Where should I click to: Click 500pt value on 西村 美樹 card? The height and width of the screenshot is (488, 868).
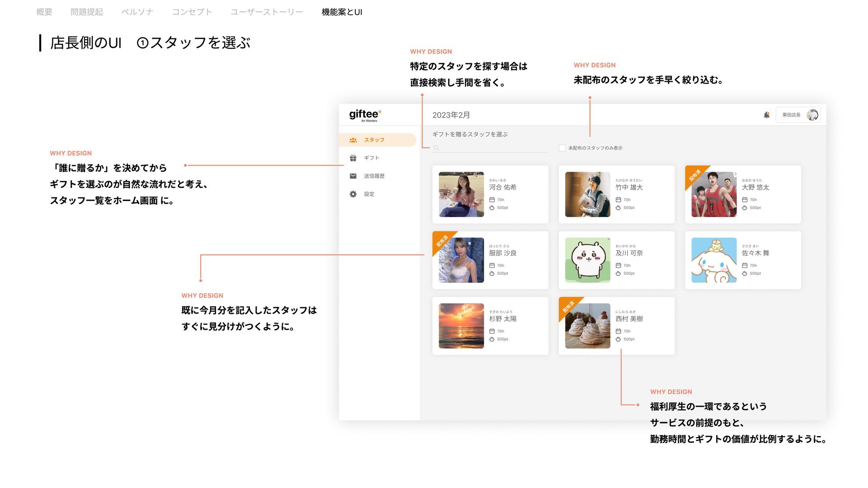[629, 339]
